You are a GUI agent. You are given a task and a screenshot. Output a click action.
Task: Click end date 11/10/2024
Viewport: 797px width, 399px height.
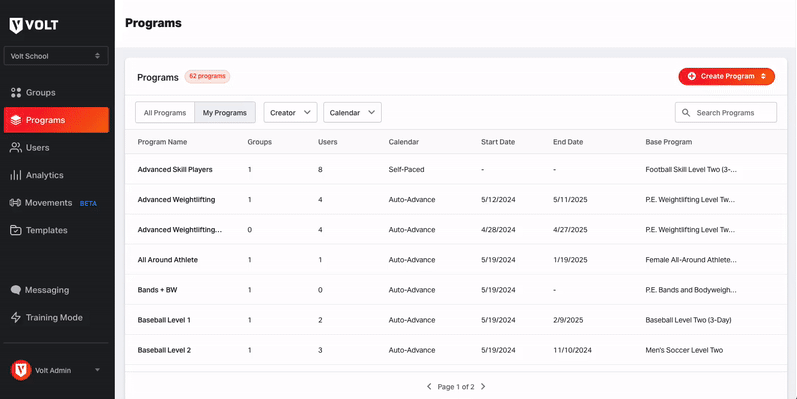[x=572, y=350]
